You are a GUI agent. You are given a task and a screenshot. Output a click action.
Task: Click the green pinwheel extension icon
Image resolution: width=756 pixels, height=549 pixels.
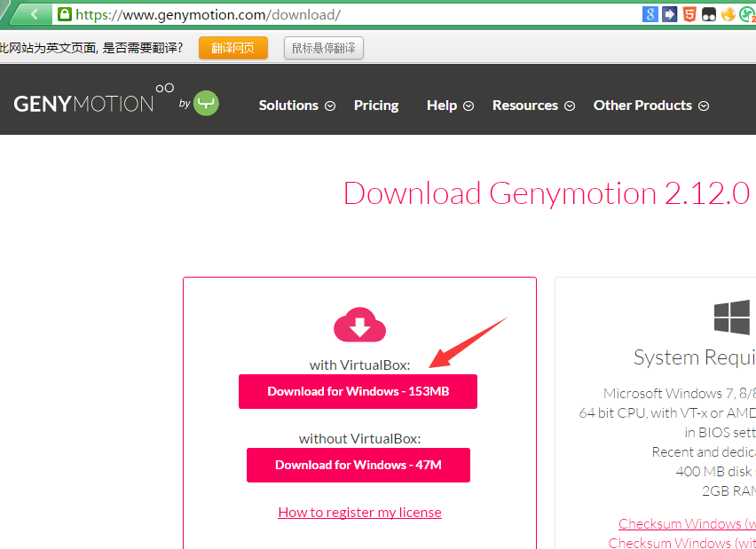(748, 14)
